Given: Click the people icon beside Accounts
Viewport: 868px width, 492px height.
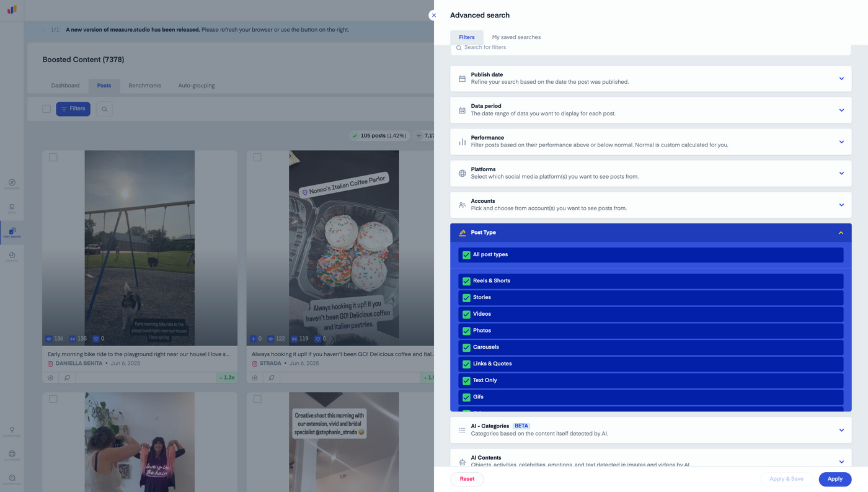Looking at the screenshot, I should (x=462, y=205).
